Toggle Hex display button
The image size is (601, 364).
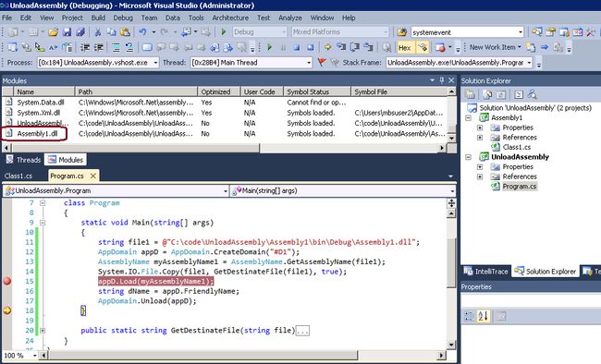pyautogui.click(x=404, y=48)
